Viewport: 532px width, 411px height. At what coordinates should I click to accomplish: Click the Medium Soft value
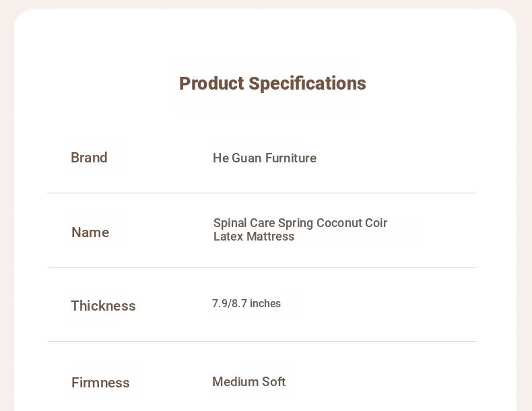tap(248, 382)
